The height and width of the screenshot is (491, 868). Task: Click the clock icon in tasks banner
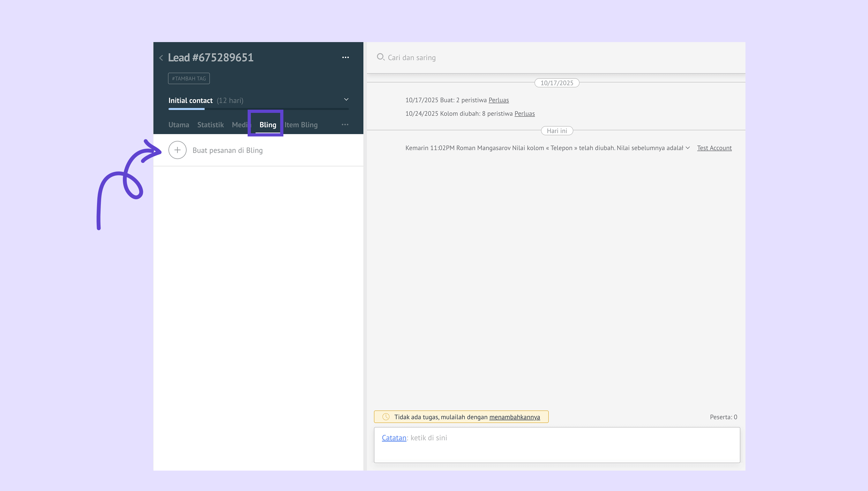pyautogui.click(x=386, y=417)
